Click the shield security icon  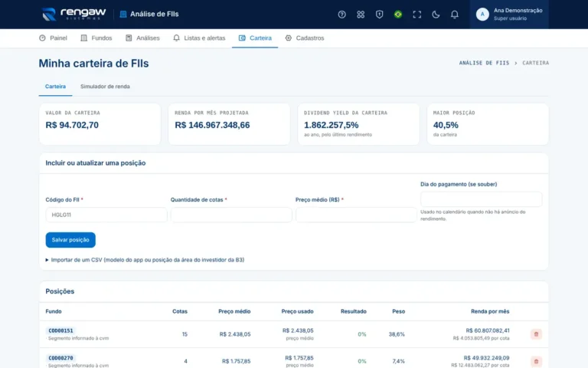click(379, 15)
